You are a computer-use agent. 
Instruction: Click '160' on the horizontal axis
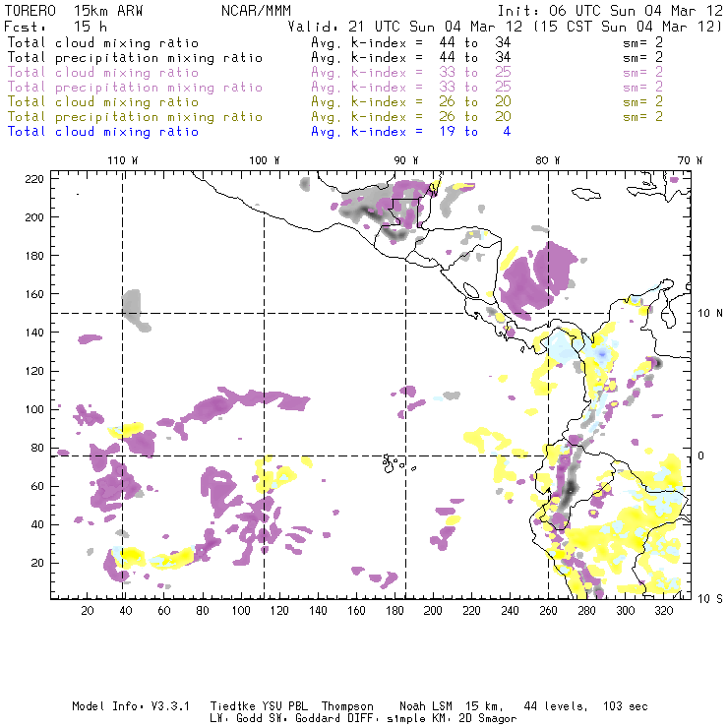pos(356,611)
